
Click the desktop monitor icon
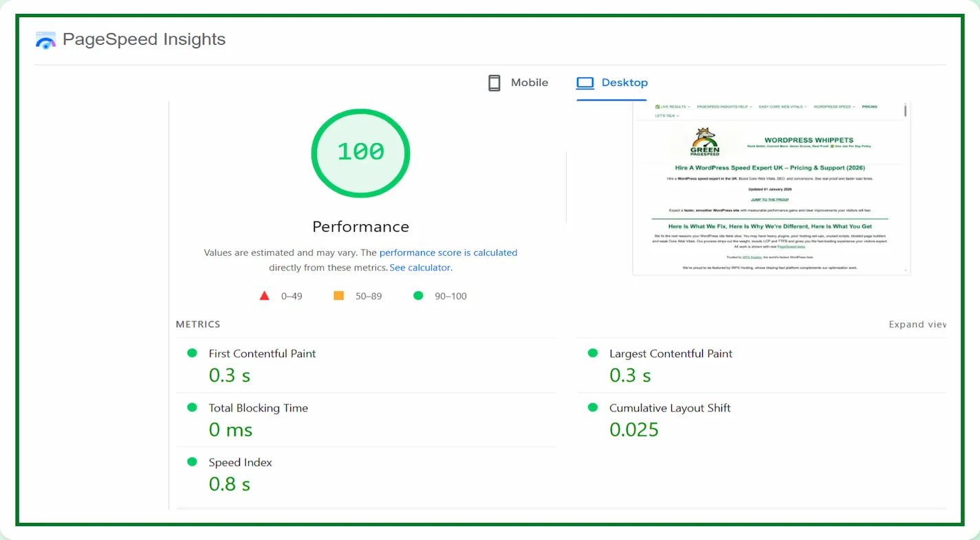[585, 83]
